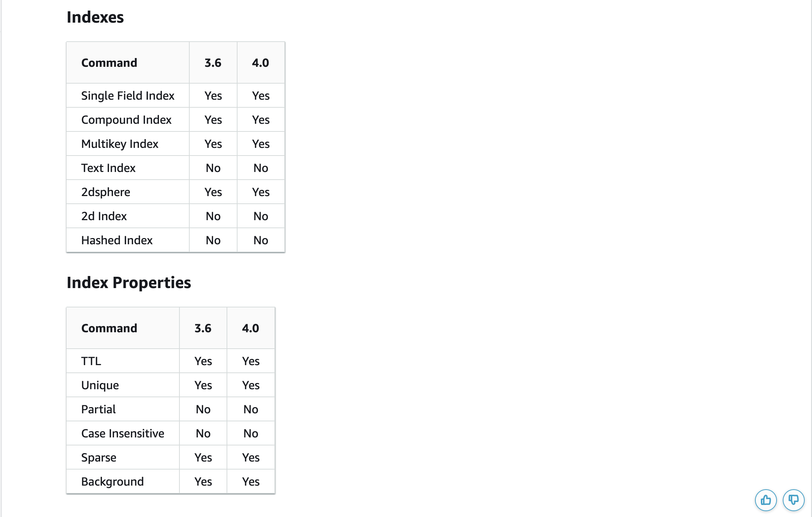Click the Compound Index row label
The height and width of the screenshot is (517, 812).
pyautogui.click(x=126, y=120)
